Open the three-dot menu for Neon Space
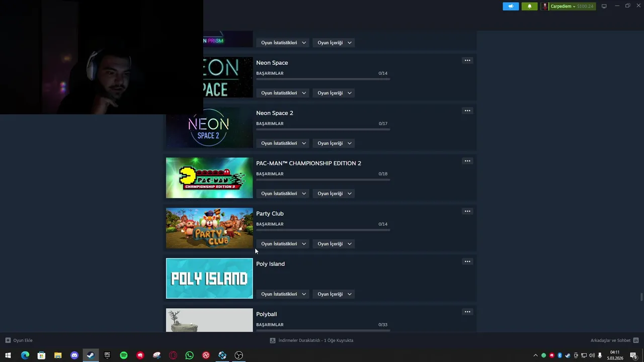 (x=467, y=60)
